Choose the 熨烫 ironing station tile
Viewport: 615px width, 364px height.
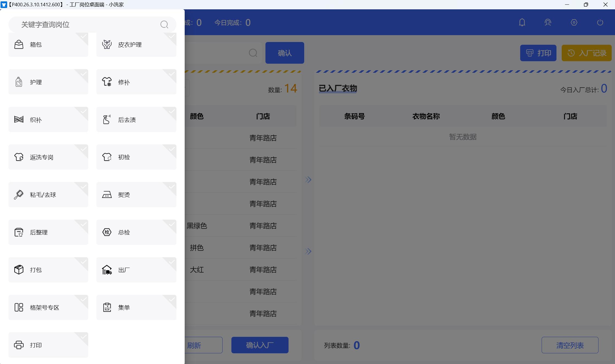pos(136,195)
